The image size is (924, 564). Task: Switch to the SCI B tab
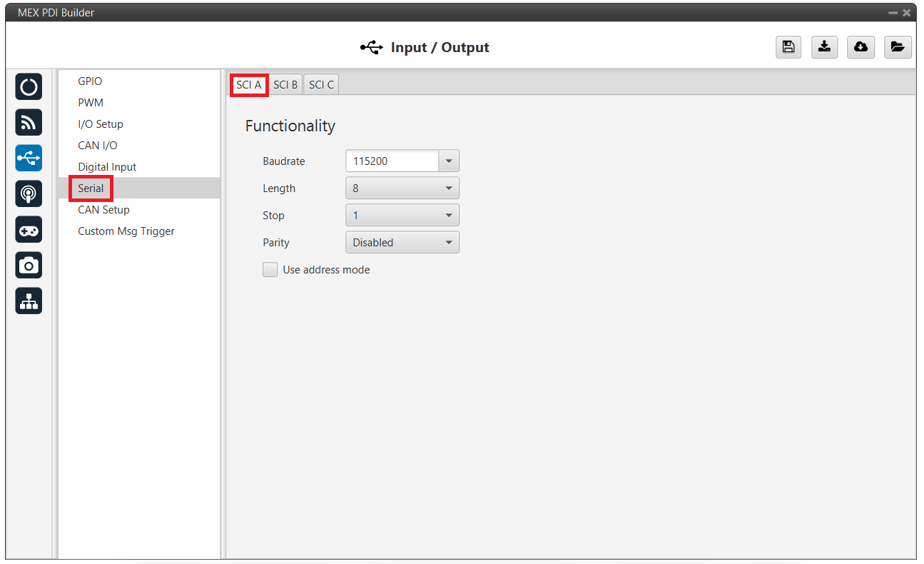[x=285, y=85]
